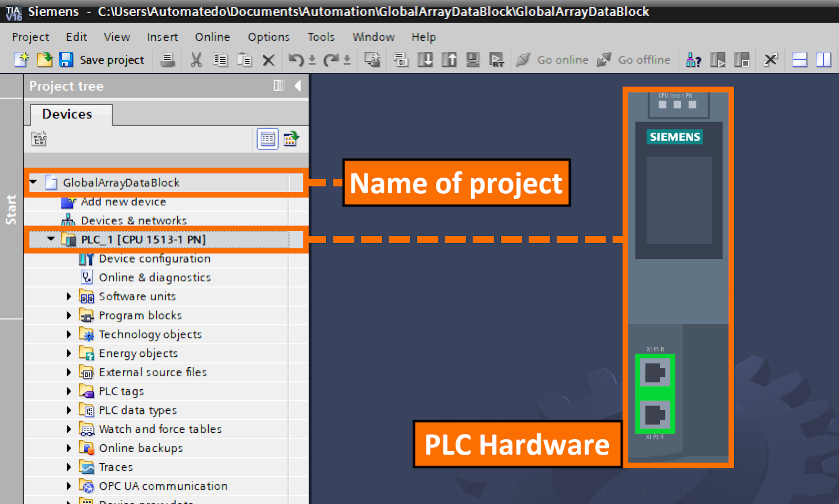The image size is (839, 504).
Task: Open the Tools menu
Action: point(321,37)
